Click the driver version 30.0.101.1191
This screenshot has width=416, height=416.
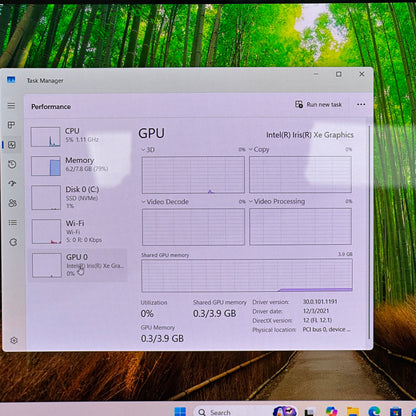pos(320,301)
